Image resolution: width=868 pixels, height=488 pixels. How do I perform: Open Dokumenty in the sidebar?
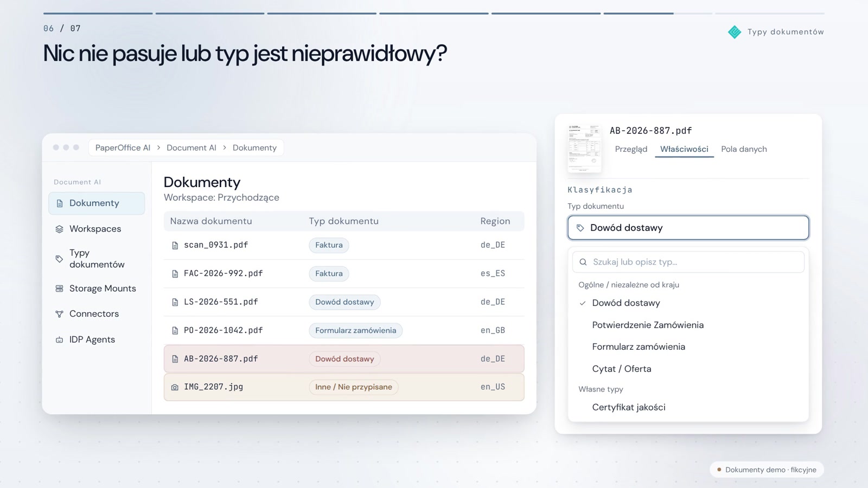pyautogui.click(x=97, y=203)
